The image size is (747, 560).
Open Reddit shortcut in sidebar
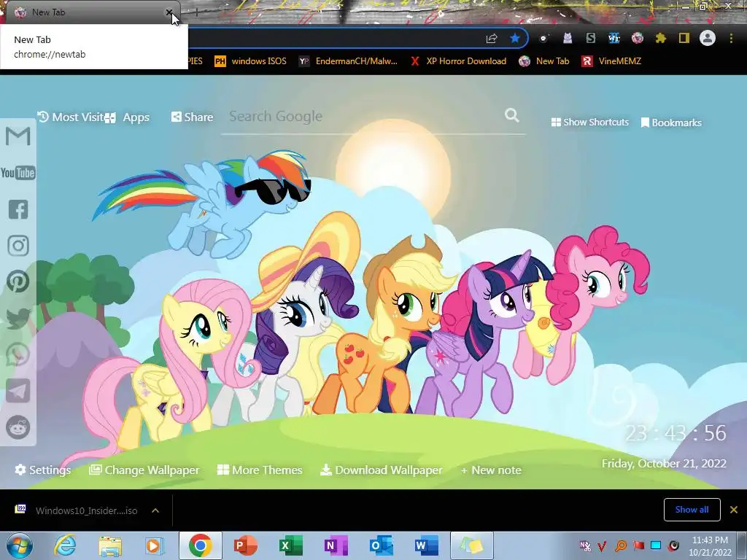[x=18, y=427]
